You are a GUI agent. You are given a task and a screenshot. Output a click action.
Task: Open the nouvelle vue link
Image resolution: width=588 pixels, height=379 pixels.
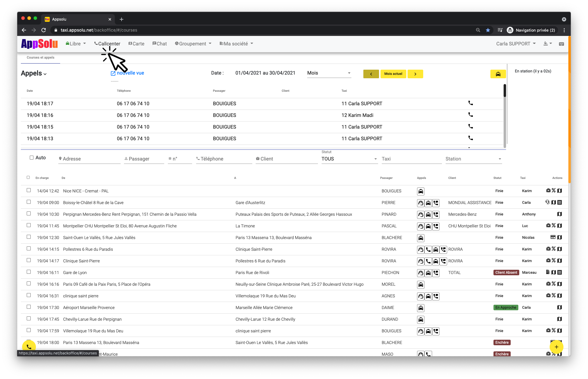pyautogui.click(x=127, y=73)
